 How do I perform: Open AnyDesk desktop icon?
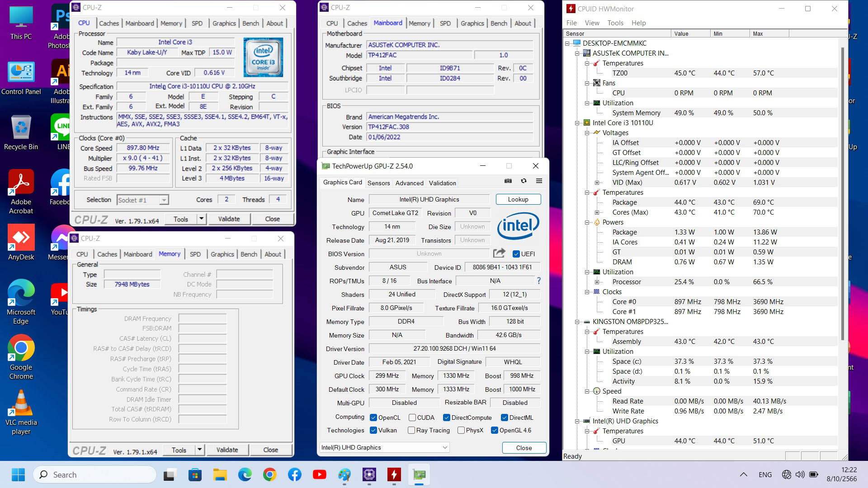point(21,243)
